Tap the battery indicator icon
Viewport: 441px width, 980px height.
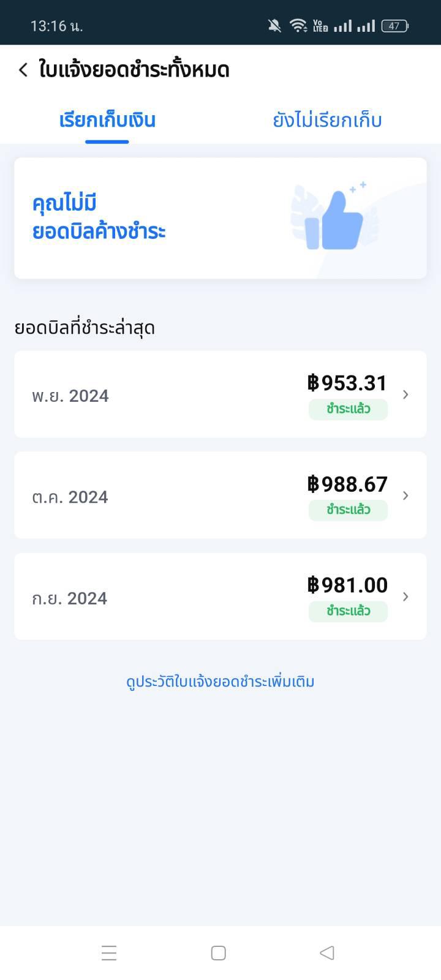point(395,26)
